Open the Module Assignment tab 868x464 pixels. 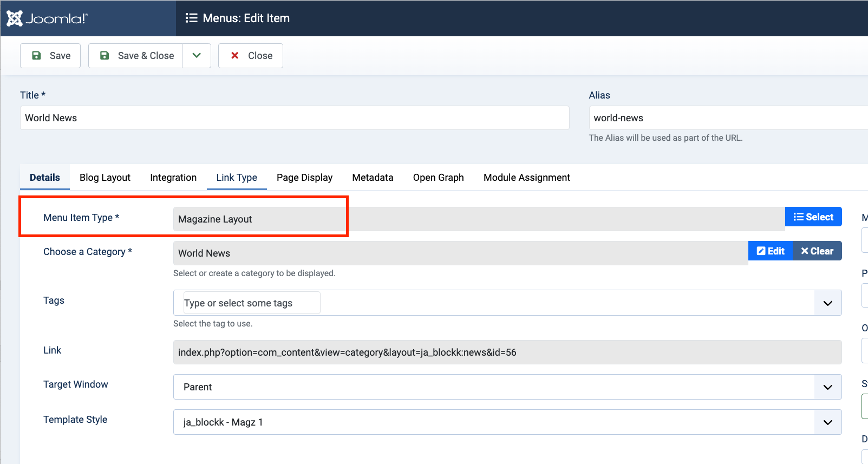[526, 178]
